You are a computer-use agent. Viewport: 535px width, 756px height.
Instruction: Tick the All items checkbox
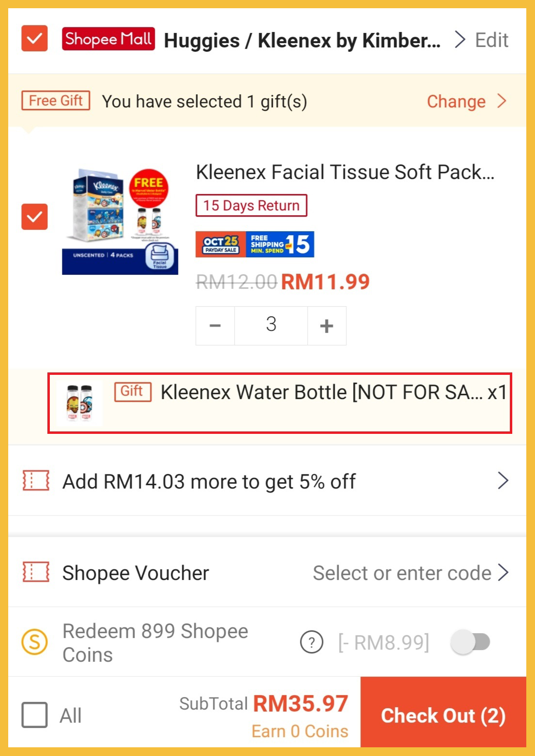(x=34, y=715)
